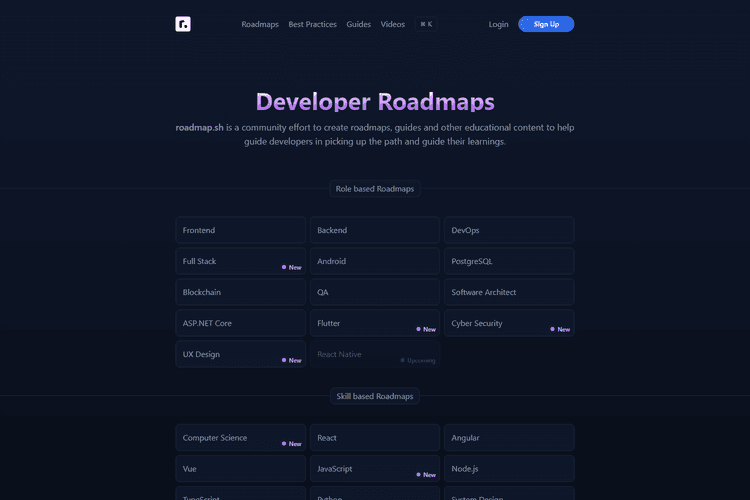
Task: Open the ⌘K command search
Action: click(x=426, y=24)
